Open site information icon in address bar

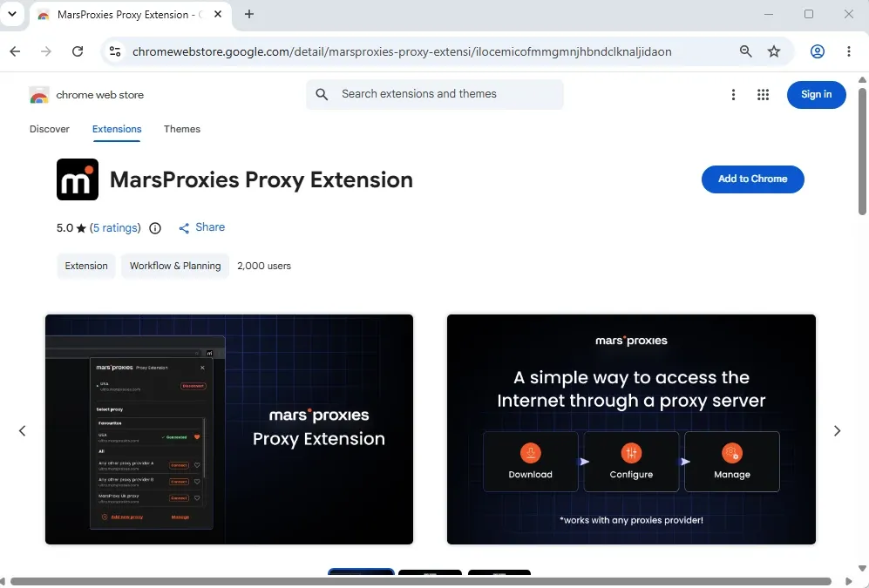point(115,51)
